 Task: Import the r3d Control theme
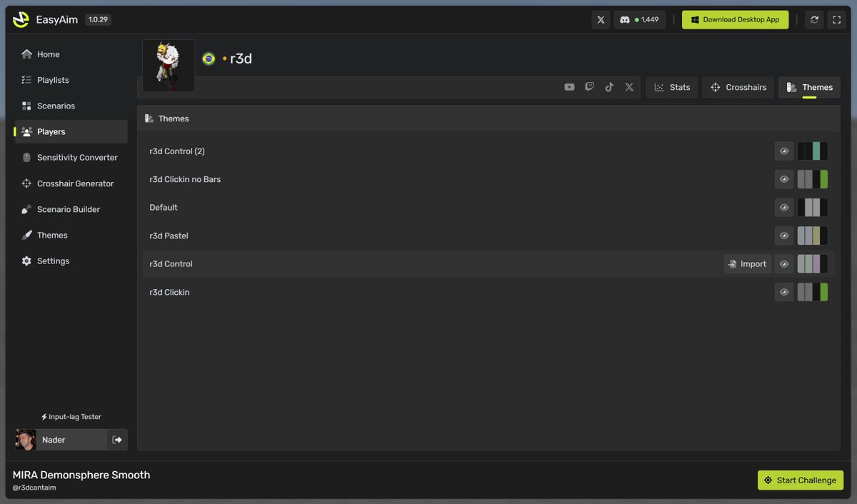click(748, 263)
